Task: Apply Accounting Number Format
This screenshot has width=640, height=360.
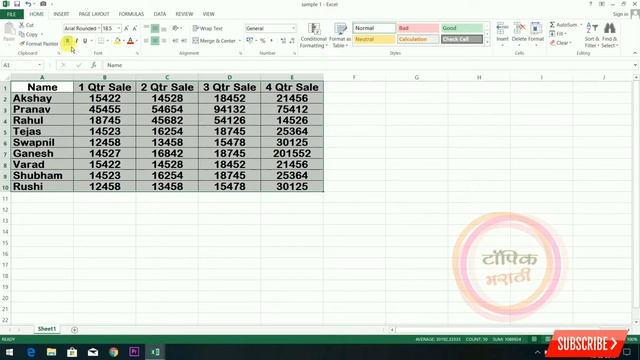Action: point(250,41)
